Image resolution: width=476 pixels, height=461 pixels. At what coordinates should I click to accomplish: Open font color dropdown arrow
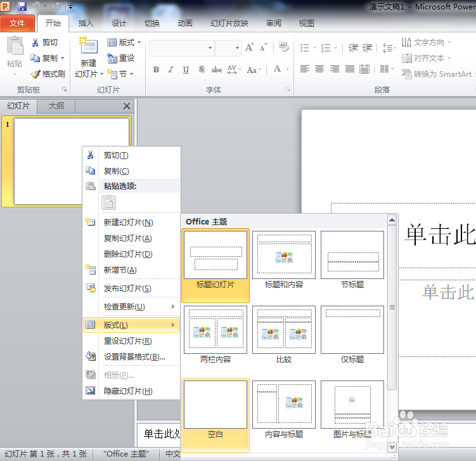click(287, 70)
